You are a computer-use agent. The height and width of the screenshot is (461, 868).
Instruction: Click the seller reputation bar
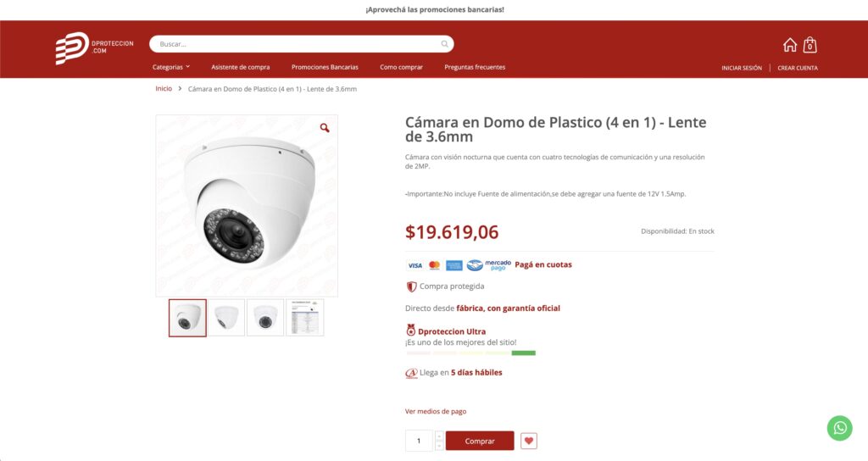coord(470,353)
